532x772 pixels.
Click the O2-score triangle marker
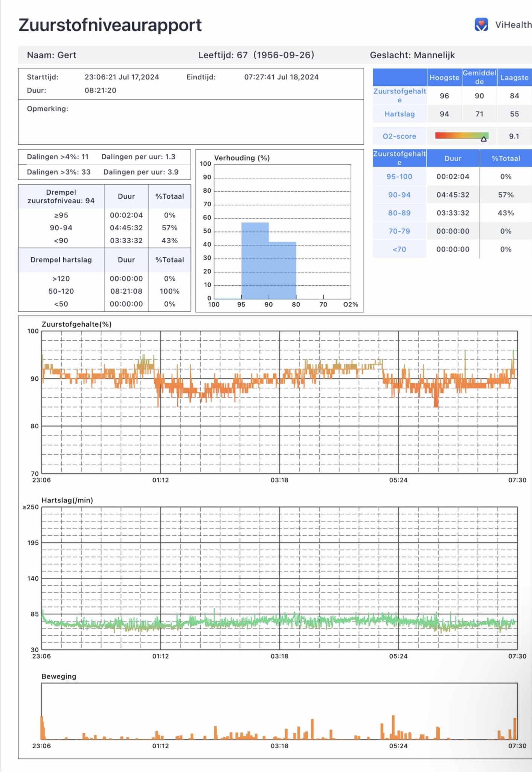pos(483,139)
